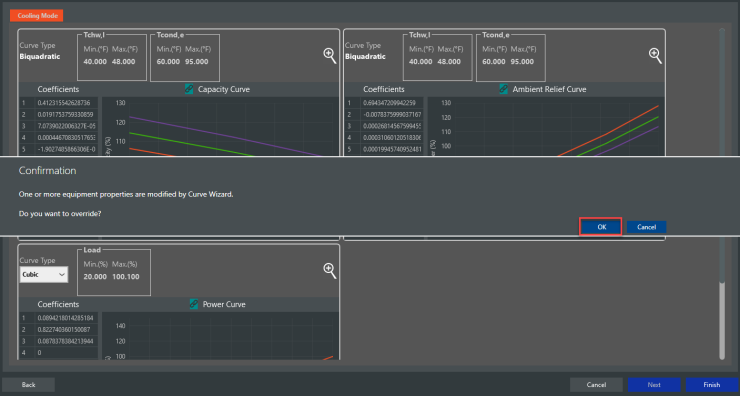The width and height of the screenshot is (740, 396).
Task: Select coefficient 0.694347209942259 in Ambient Relief
Action: coord(391,103)
